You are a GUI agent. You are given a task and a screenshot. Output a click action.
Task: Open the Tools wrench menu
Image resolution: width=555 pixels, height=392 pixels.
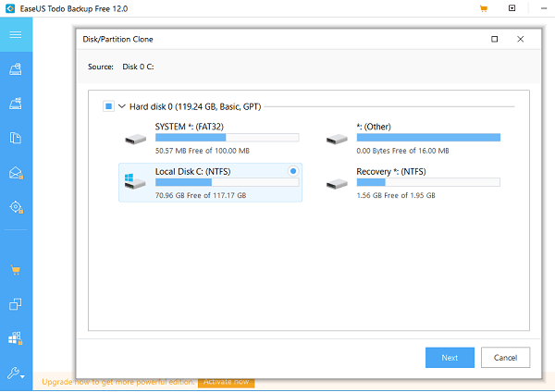point(16,373)
